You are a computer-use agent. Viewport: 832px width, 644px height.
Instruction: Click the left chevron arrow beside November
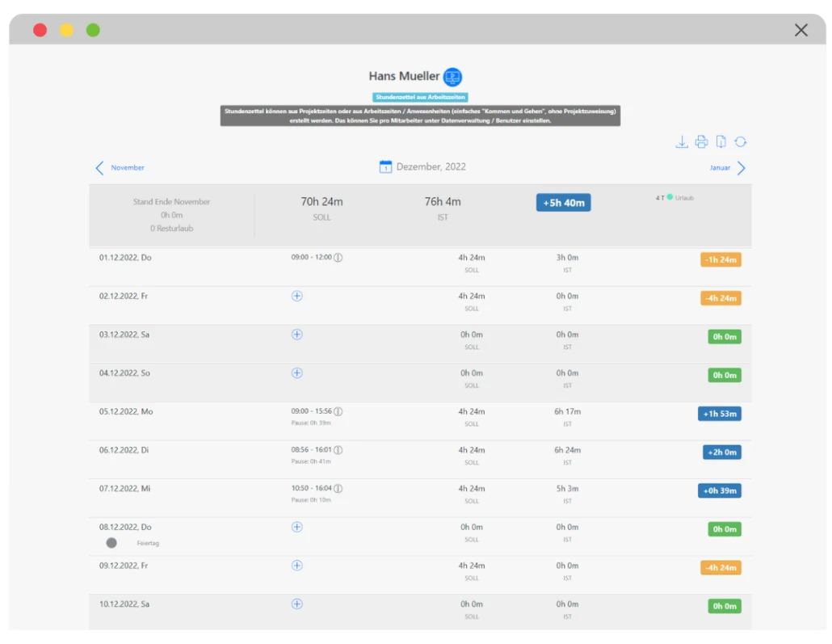click(100, 168)
